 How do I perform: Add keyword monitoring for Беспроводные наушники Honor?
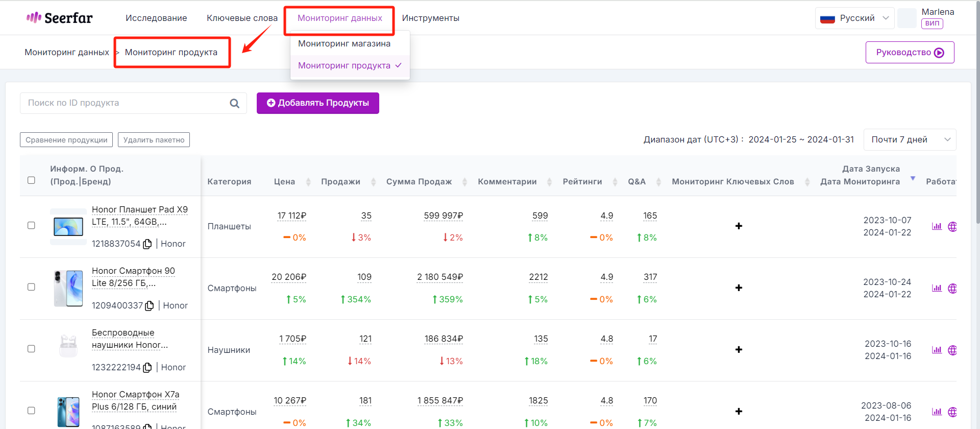(x=739, y=349)
